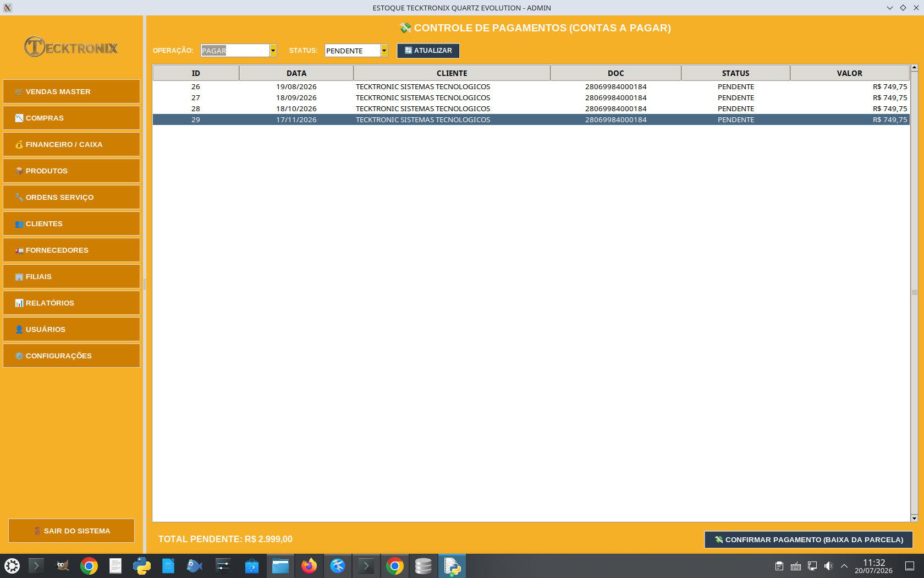Sort by the DATA column header
Viewport: 924px width, 578px height.
coord(296,73)
